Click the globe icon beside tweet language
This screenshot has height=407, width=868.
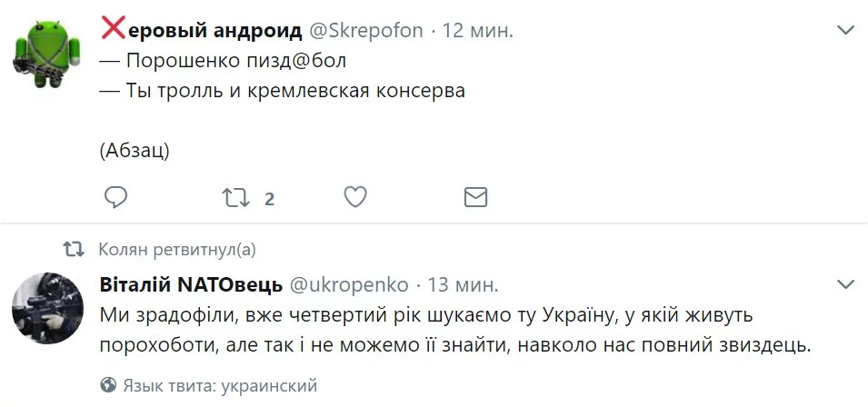[x=108, y=385]
